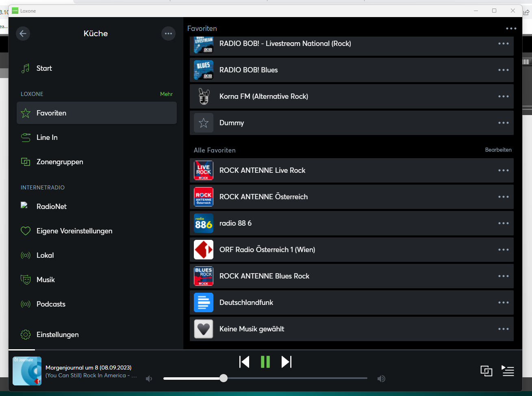
Task: Click the Favoriten star icon in sidebar
Action: point(26,113)
